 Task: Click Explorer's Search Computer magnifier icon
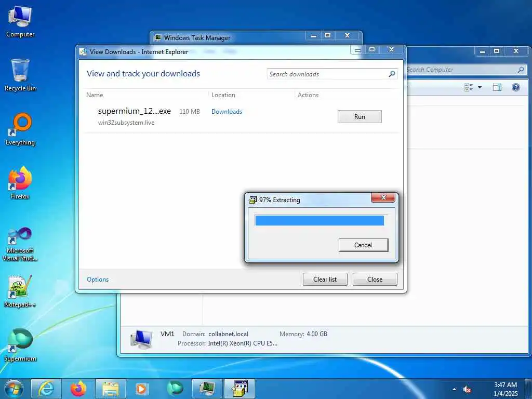(x=521, y=70)
